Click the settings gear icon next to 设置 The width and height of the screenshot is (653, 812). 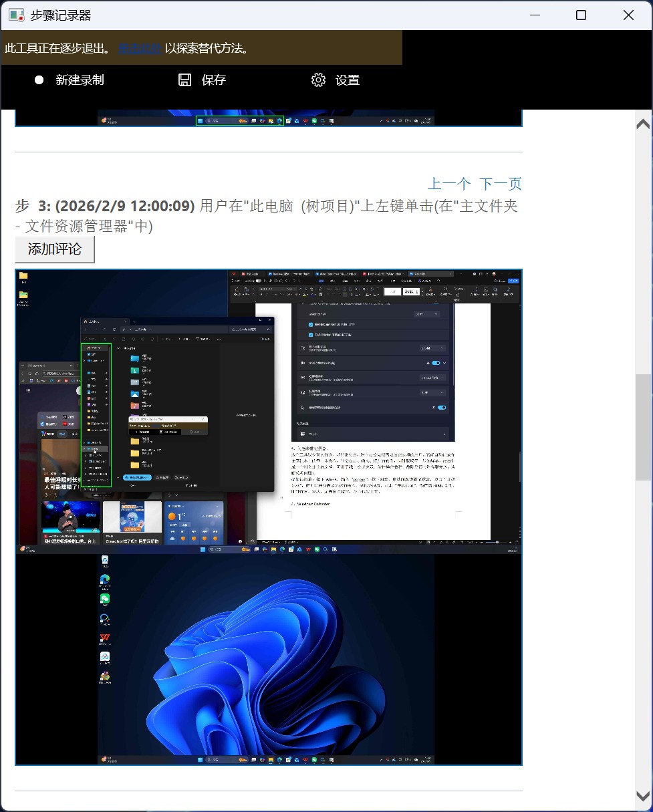tap(319, 80)
